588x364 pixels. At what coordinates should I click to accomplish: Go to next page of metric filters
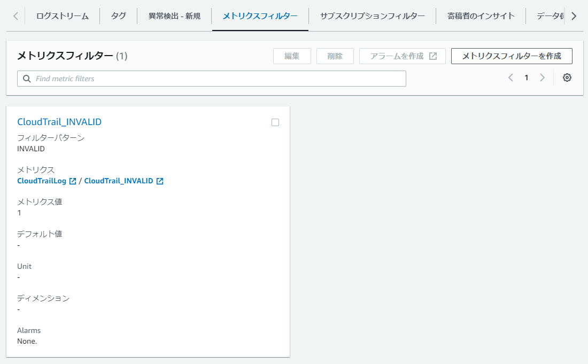(542, 78)
